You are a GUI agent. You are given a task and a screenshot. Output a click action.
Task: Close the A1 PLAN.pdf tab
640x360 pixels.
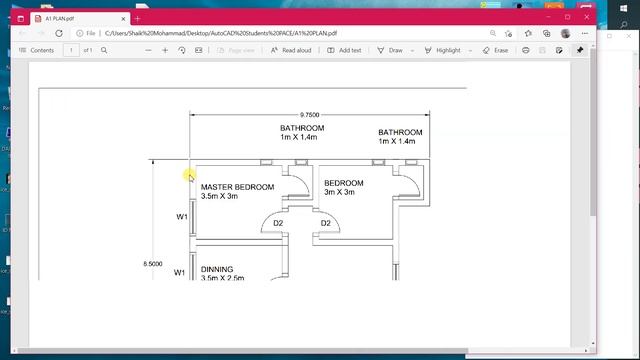(x=123, y=19)
